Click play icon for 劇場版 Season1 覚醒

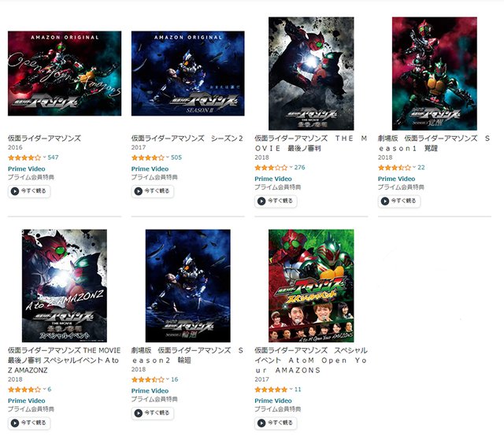pos(385,201)
